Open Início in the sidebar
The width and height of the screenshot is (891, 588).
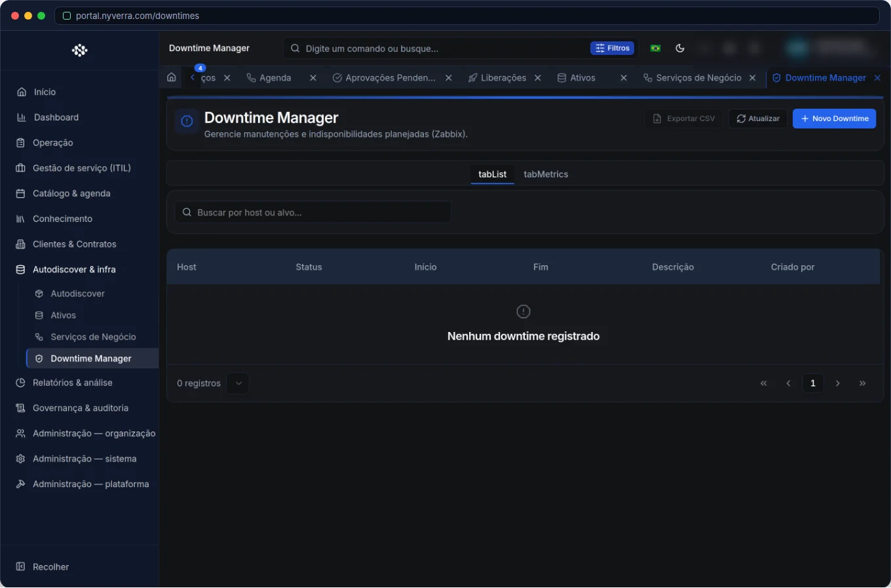tap(45, 92)
